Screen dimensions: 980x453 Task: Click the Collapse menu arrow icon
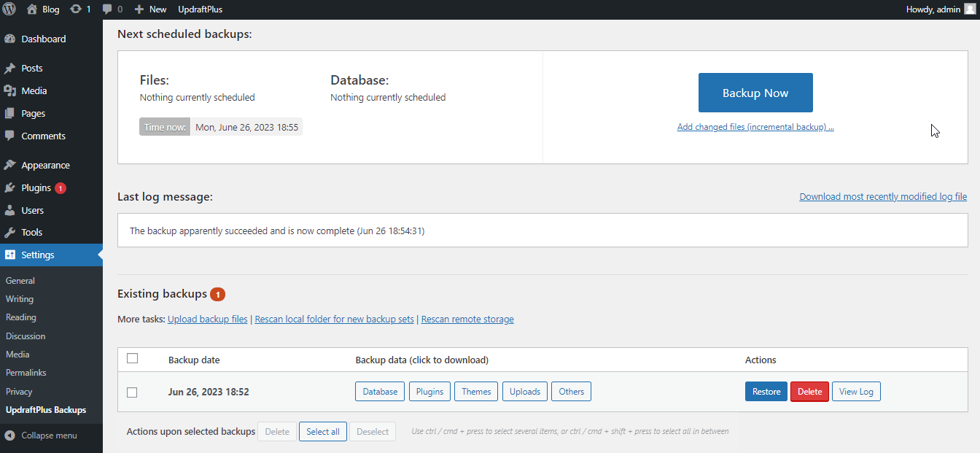click(9, 435)
